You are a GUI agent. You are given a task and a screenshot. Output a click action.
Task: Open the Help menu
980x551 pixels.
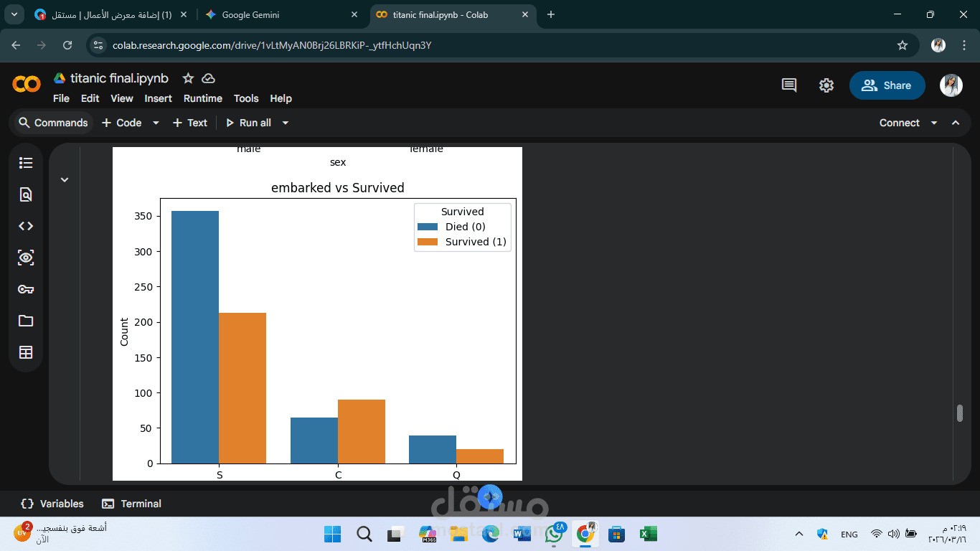(x=281, y=98)
